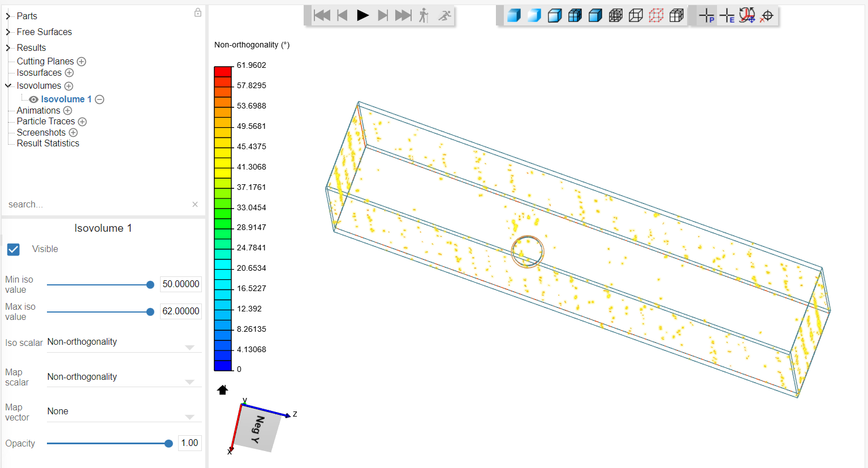Click the lock icon in the tree panel
This screenshot has width=868, height=468.
198,12
